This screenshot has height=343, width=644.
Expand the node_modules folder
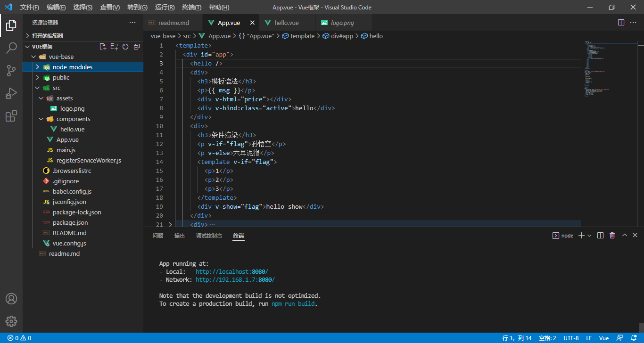37,67
